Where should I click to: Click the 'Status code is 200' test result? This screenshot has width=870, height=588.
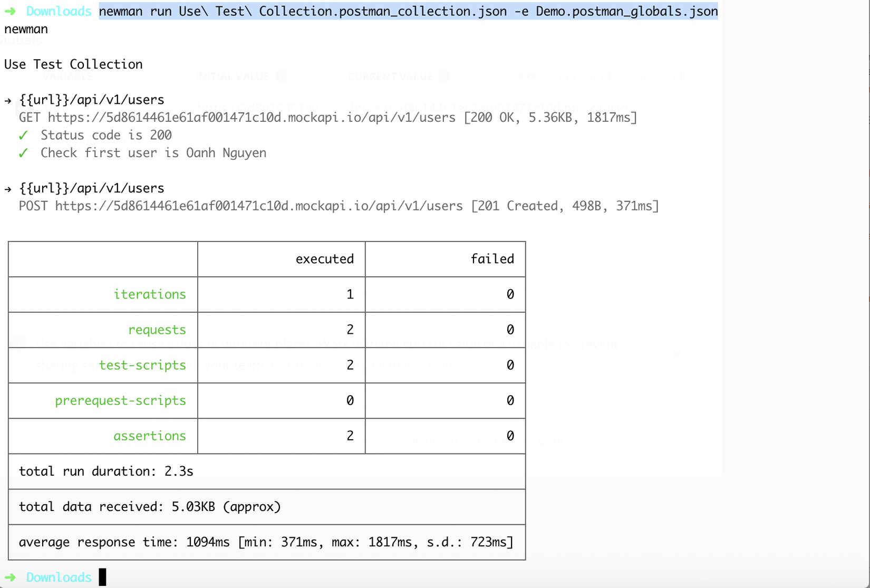[106, 136]
